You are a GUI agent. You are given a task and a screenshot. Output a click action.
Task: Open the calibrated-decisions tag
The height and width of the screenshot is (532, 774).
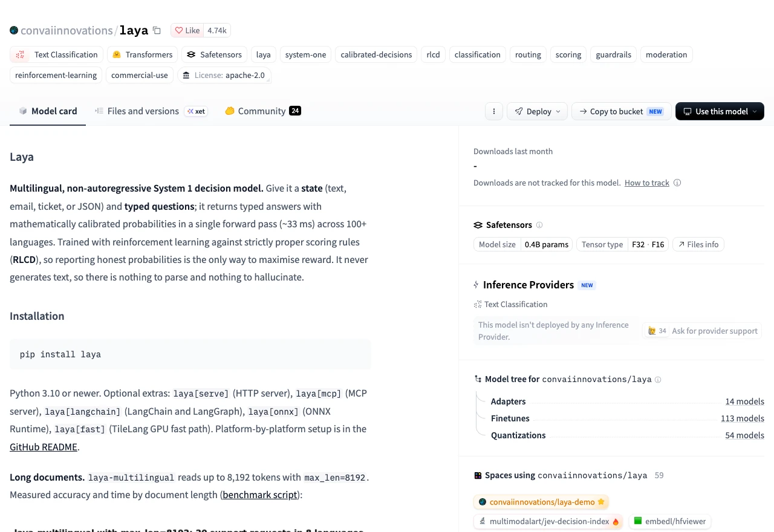(376, 54)
